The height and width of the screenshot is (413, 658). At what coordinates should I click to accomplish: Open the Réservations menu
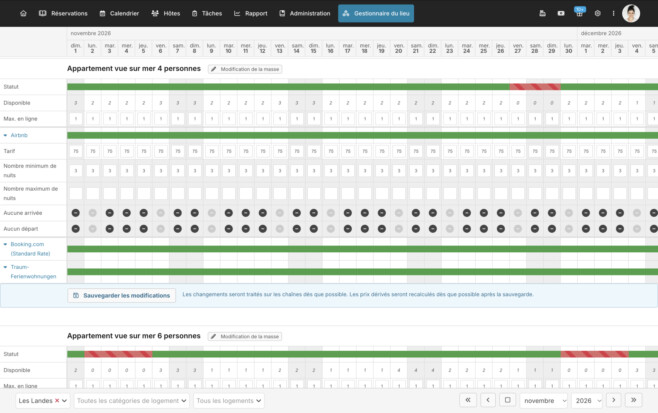[x=63, y=13]
